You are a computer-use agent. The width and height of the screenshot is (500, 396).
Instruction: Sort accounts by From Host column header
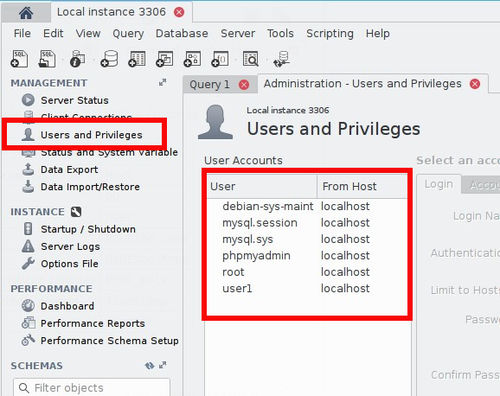pyautogui.click(x=362, y=186)
